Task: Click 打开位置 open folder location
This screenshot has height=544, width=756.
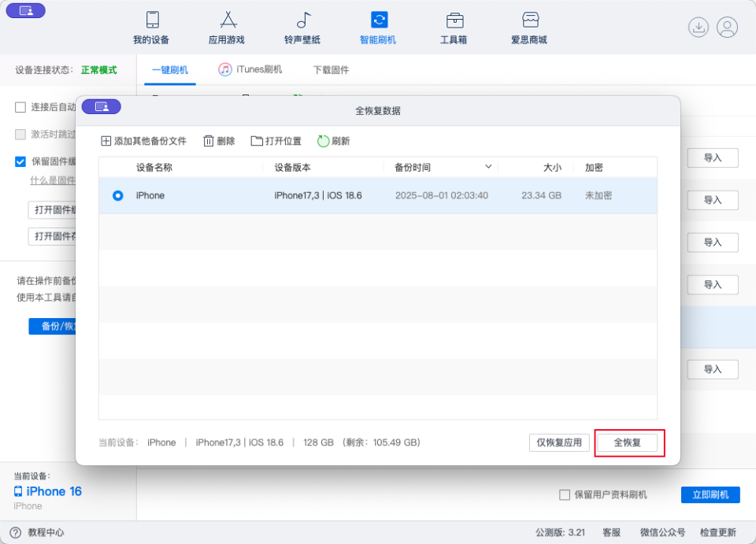Action: click(x=276, y=141)
